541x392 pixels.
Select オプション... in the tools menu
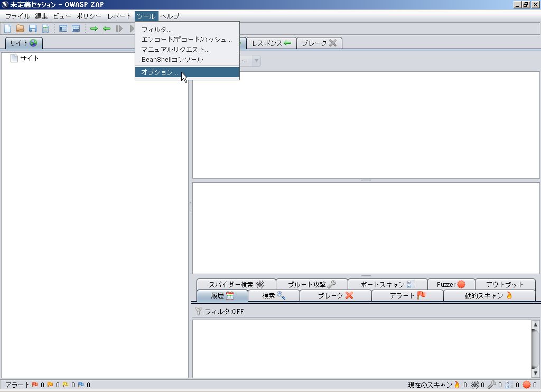187,72
